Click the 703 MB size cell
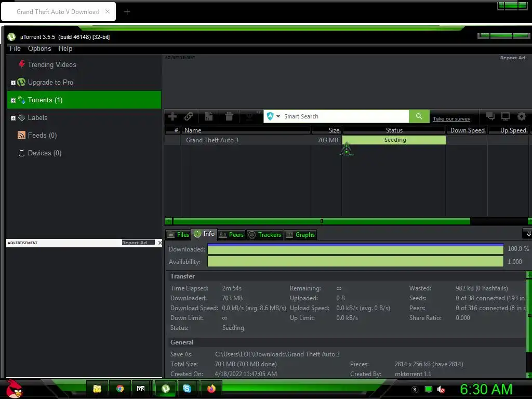 pos(328,140)
